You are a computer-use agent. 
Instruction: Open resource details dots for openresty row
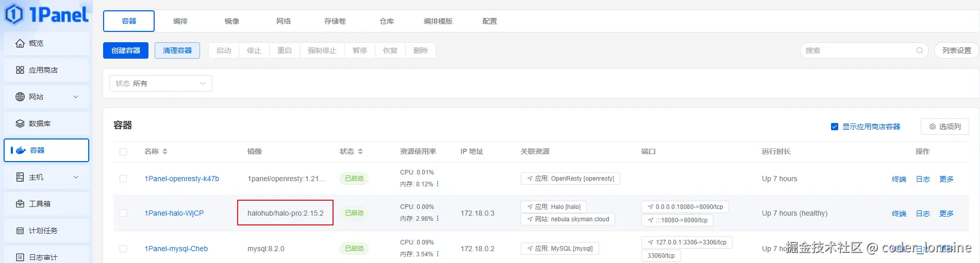(438, 184)
